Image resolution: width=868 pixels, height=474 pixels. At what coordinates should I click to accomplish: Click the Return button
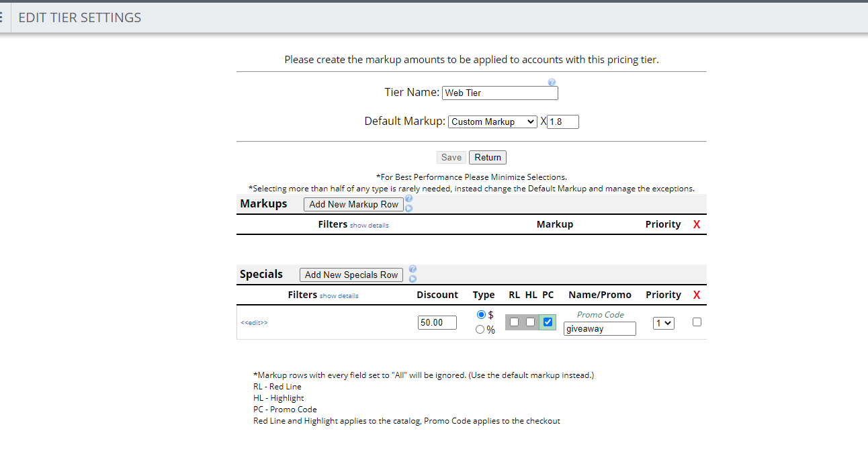(488, 157)
